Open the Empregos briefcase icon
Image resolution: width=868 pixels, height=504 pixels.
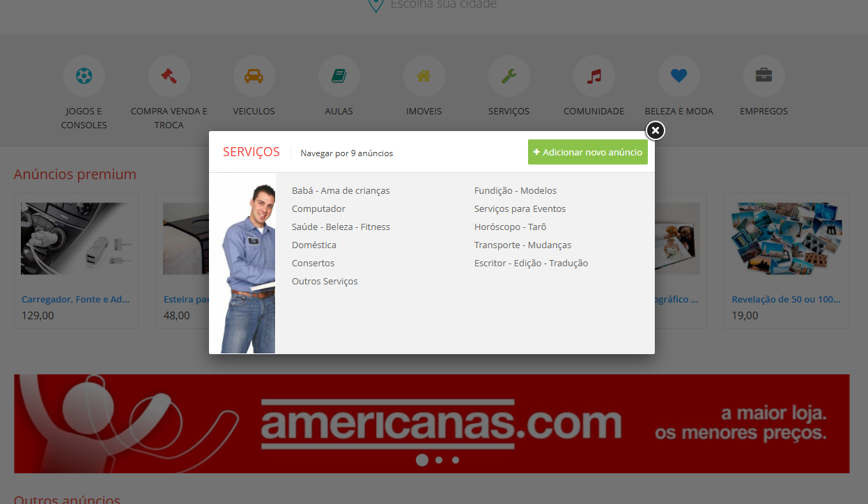(x=764, y=75)
